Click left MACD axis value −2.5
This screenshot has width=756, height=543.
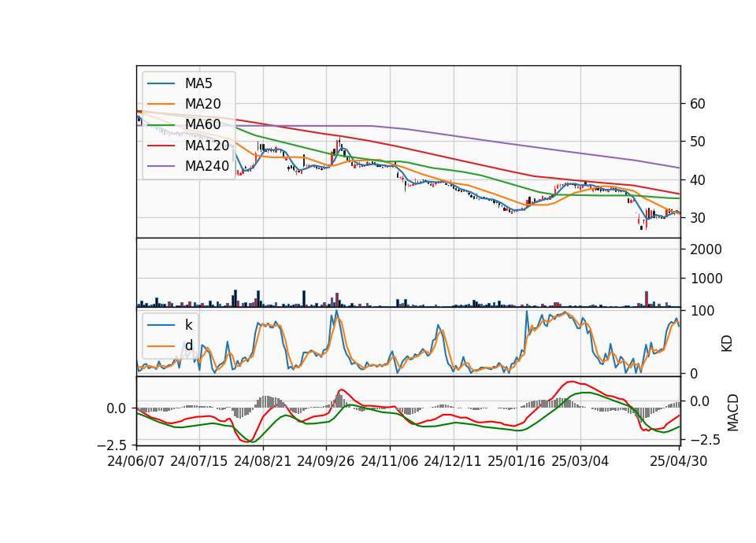click(111, 445)
